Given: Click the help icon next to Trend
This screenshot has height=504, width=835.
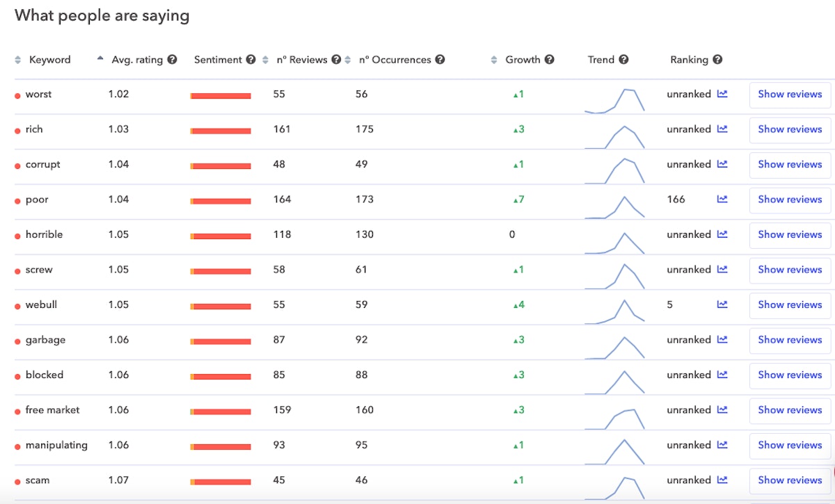Looking at the screenshot, I should [623, 60].
